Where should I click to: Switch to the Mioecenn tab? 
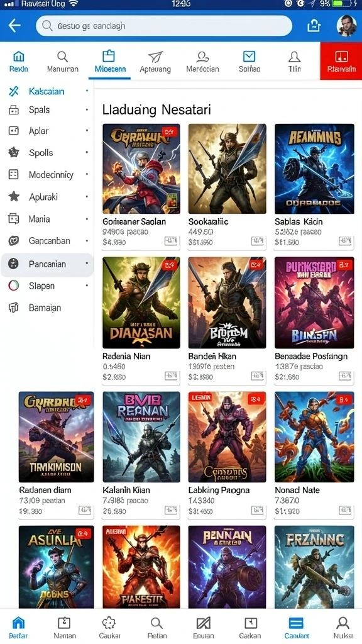pyautogui.click(x=109, y=62)
